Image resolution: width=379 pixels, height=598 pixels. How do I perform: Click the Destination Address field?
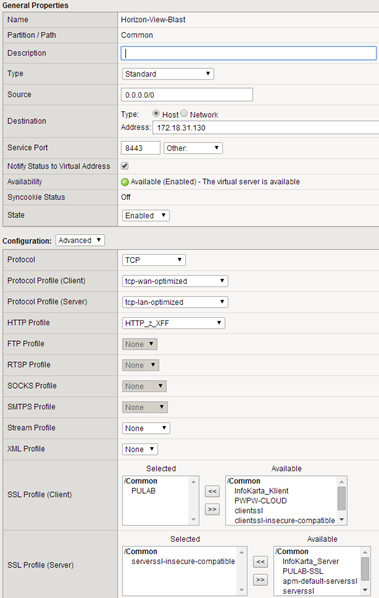click(266, 127)
